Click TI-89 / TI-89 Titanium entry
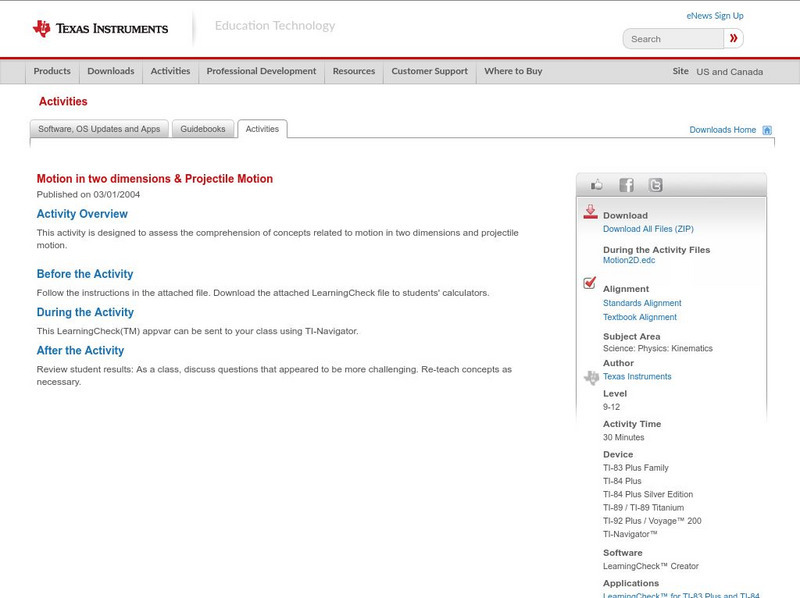This screenshot has width=800, height=598. (x=643, y=508)
